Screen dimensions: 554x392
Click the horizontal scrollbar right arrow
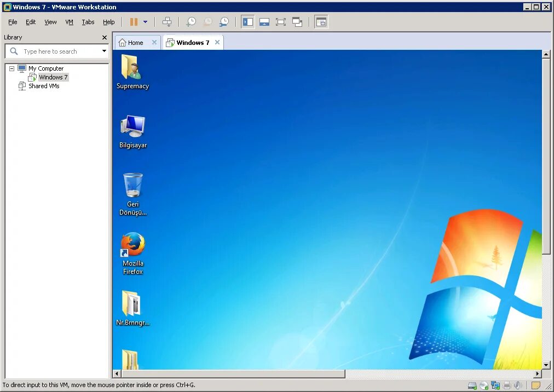point(538,373)
